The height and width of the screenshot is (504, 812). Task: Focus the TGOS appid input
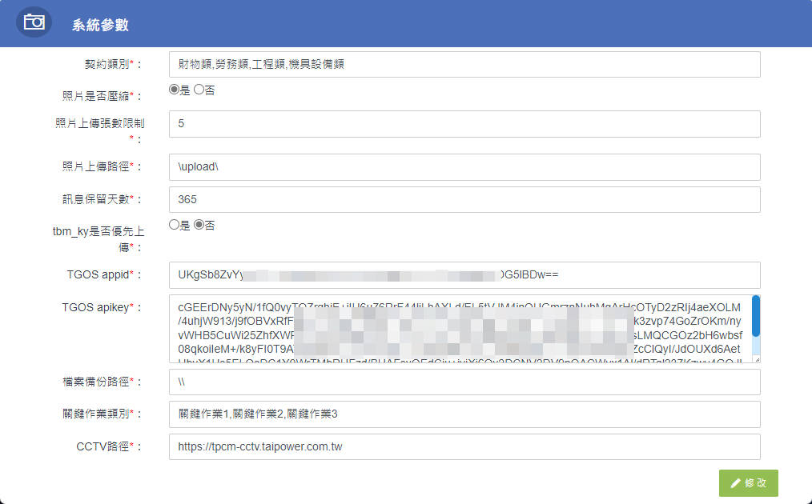point(464,274)
